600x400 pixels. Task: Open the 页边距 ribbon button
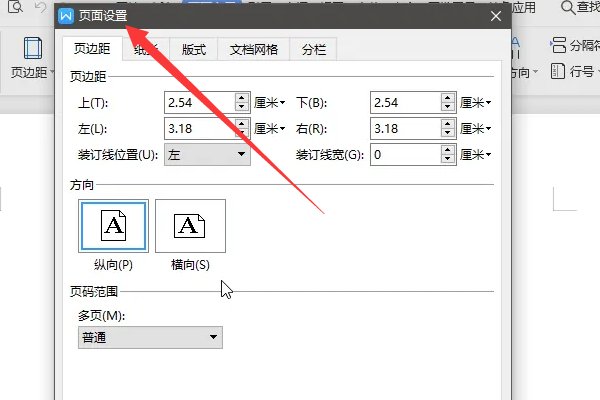(32, 57)
